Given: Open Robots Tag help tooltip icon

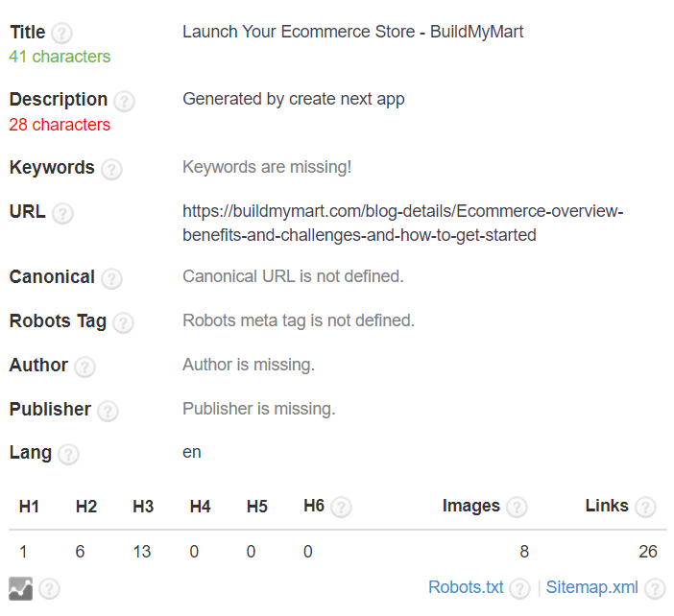Looking at the screenshot, I should click(123, 322).
